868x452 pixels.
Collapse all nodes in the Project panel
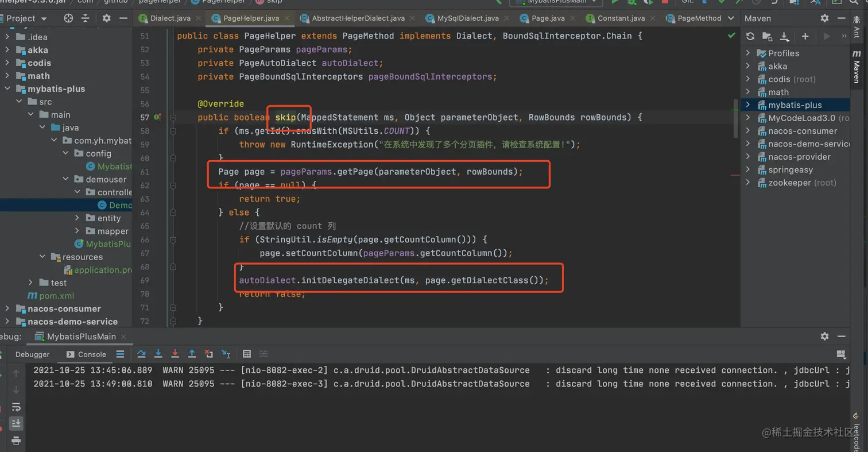click(x=86, y=18)
